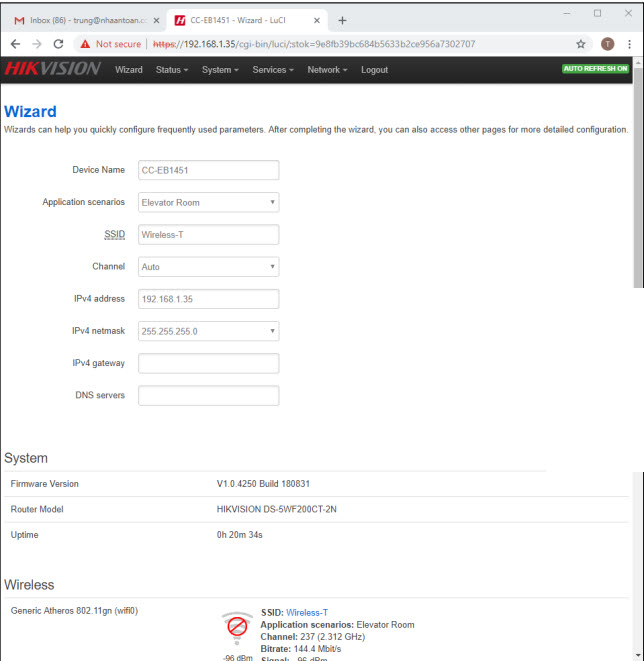Open a new browser tab with the plus icon

coord(342,20)
